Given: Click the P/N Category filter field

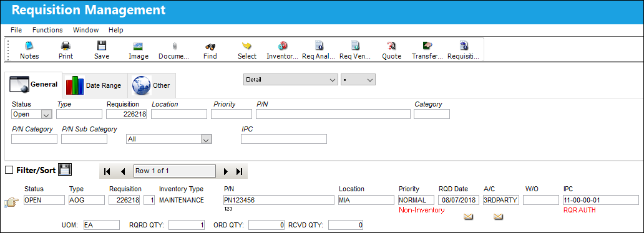Looking at the screenshot, I should point(34,139).
